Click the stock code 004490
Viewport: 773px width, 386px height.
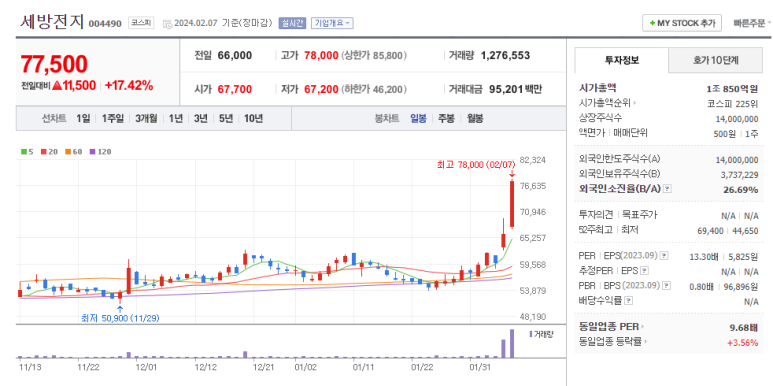[105, 24]
